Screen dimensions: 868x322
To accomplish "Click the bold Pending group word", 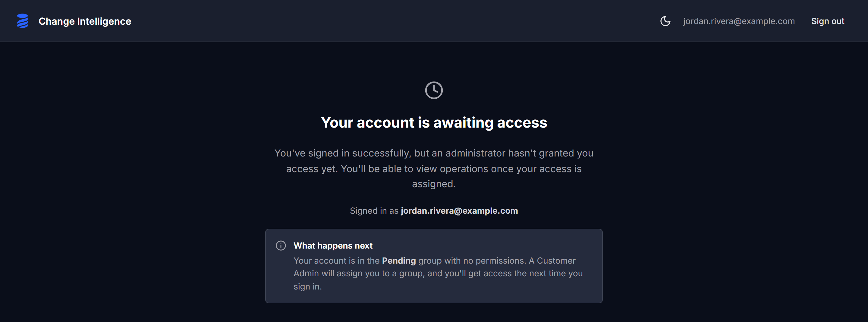I will click(x=399, y=261).
